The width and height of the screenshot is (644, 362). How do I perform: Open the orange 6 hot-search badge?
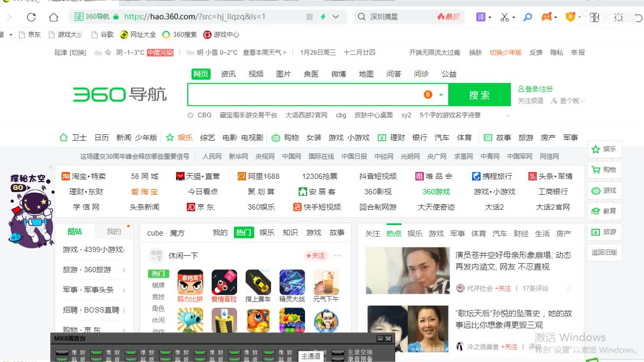[428, 94]
